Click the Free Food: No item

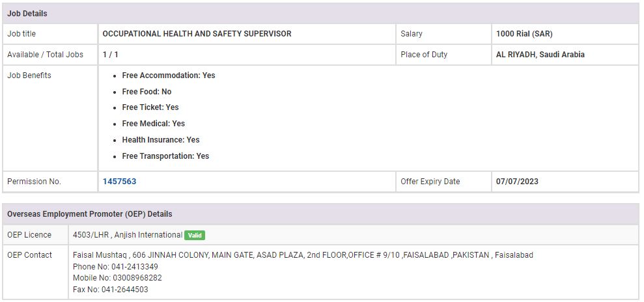pyautogui.click(x=147, y=92)
